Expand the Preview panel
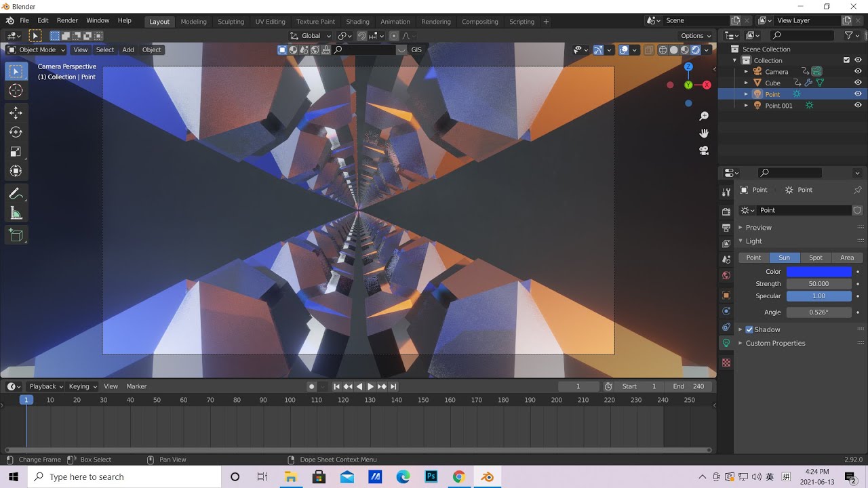 point(758,228)
